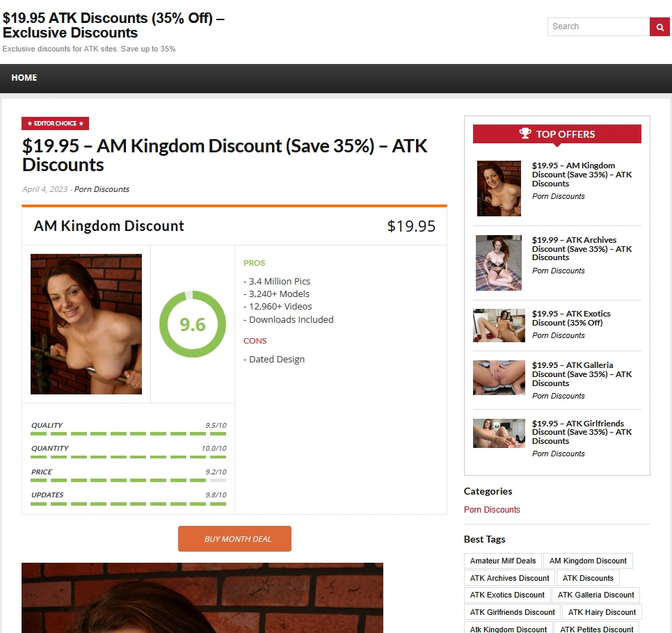The height and width of the screenshot is (633, 672).
Task: Open the ATK Girlfriends Discount top offer link
Action: (x=582, y=432)
